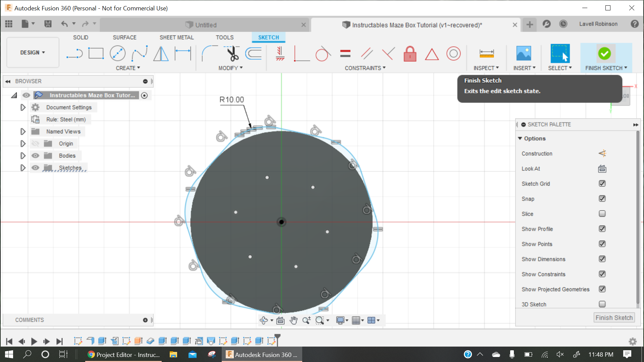Click the Construction option in Sketch Palette
The height and width of the screenshot is (362, 644).
point(602,154)
